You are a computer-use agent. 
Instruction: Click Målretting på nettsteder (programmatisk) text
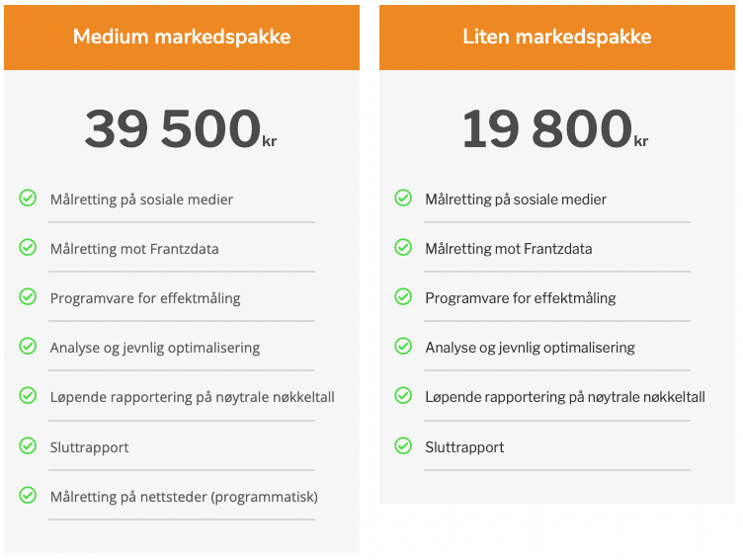tap(185, 497)
